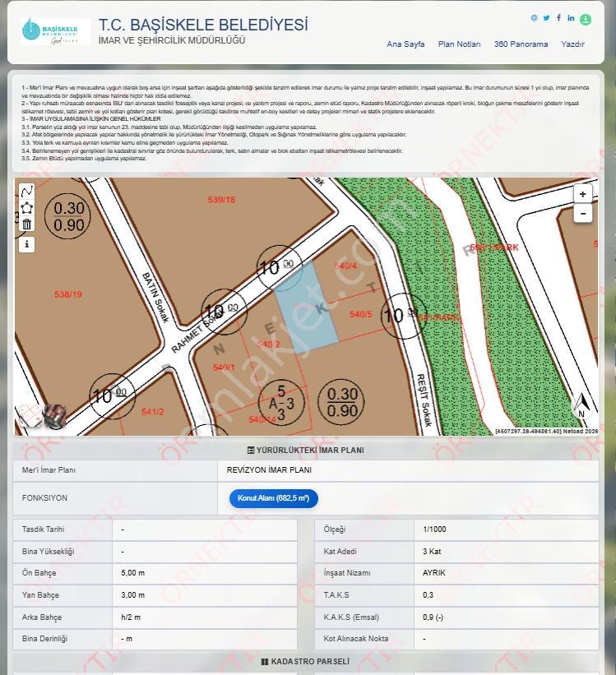Click the Konut Alanı (682,5 m²) button
Screen dimensions: 616x675
point(274,498)
